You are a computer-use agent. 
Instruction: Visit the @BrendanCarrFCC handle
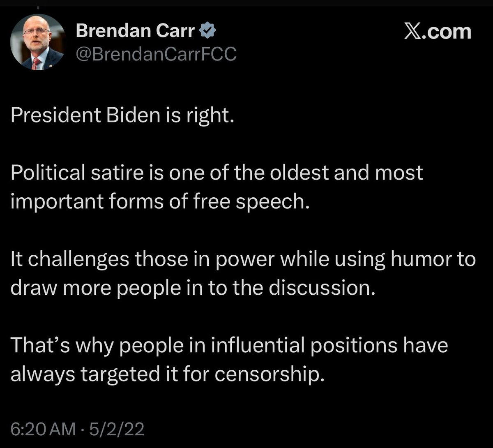coord(156,53)
